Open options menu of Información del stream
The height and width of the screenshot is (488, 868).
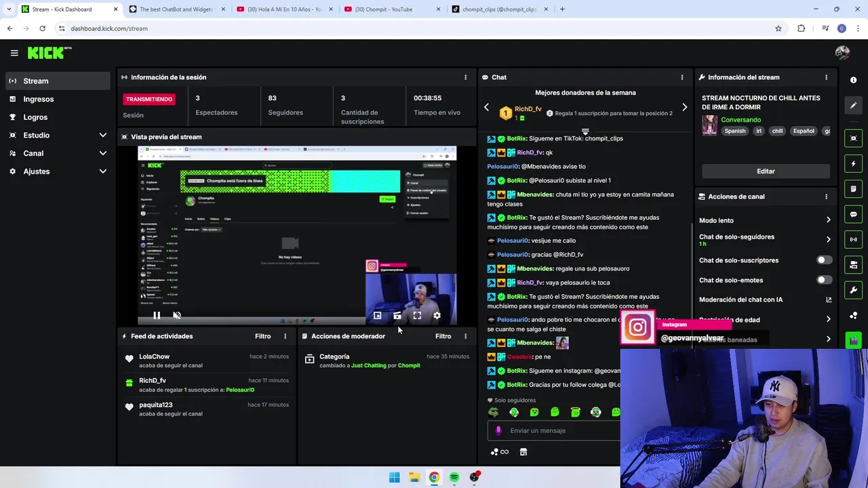[826, 77]
